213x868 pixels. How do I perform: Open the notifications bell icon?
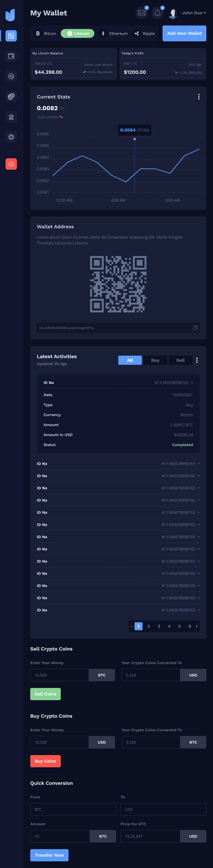point(157,13)
